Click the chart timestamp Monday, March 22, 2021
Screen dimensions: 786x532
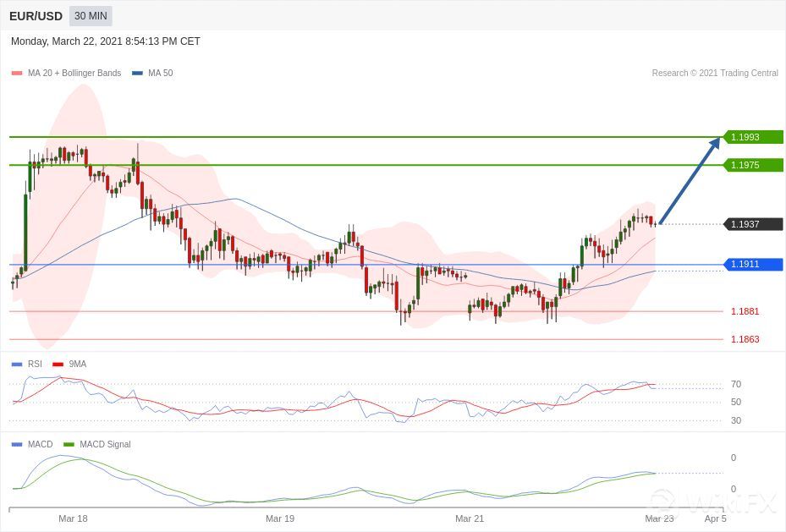click(106, 41)
